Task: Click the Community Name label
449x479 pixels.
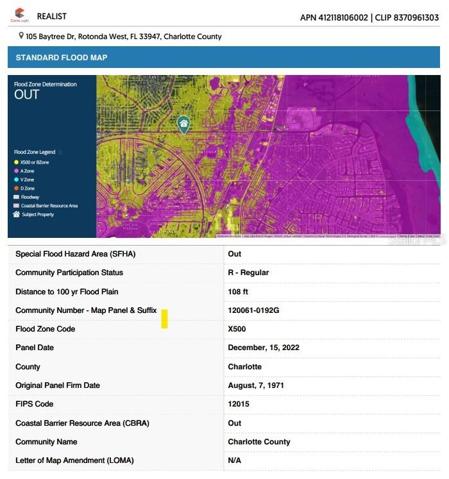Action: [x=46, y=442]
